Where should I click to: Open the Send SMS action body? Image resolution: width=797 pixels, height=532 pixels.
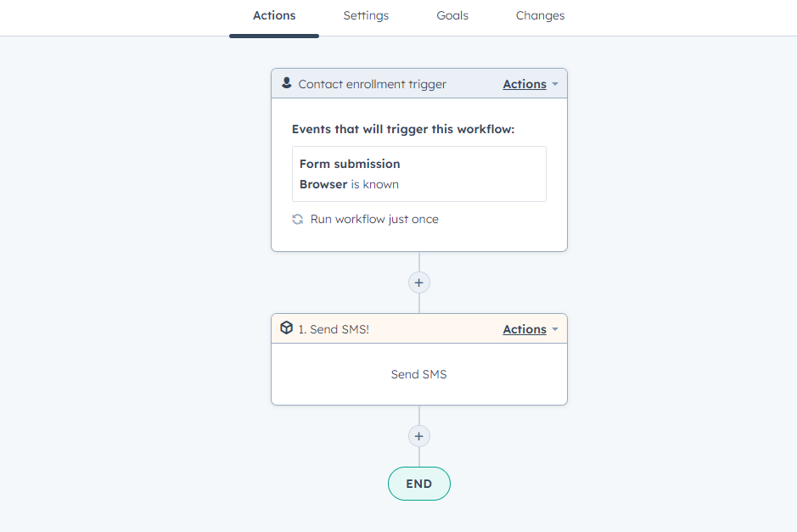click(x=419, y=374)
